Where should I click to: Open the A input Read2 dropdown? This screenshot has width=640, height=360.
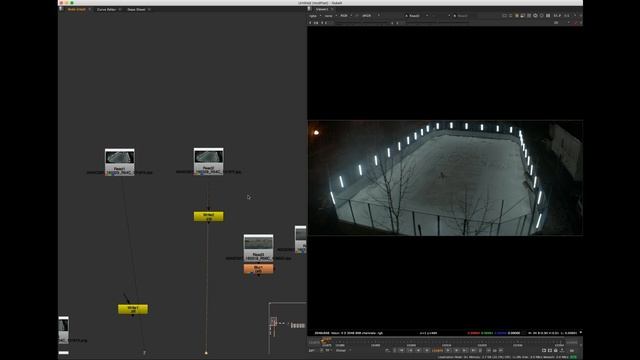click(417, 16)
